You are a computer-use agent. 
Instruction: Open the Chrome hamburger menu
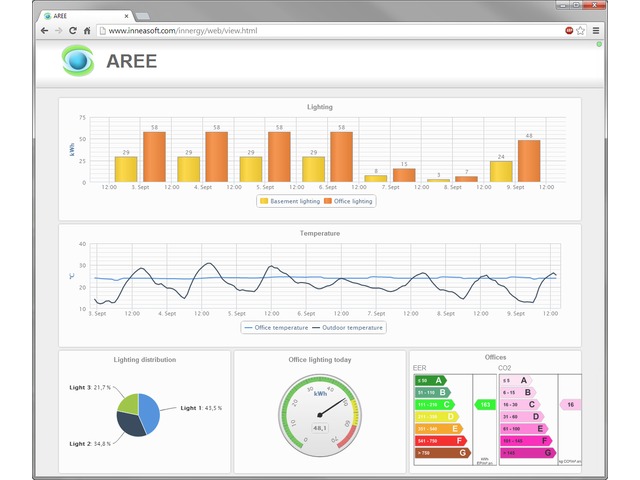pyautogui.click(x=596, y=31)
